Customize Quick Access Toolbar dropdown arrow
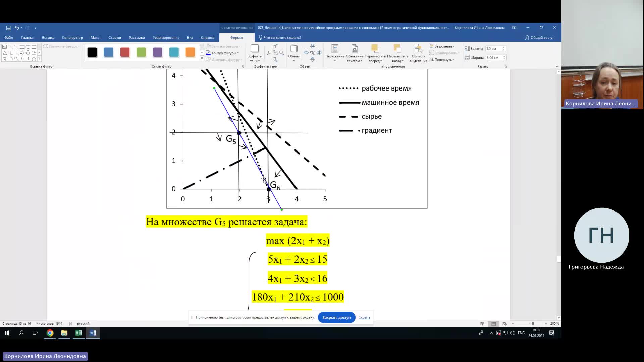 (x=36, y=28)
